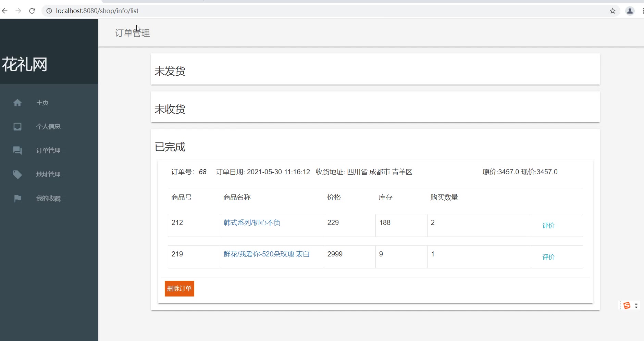Image resolution: width=644 pixels, height=341 pixels.
Task: Click the browser address bar URL
Action: click(97, 11)
